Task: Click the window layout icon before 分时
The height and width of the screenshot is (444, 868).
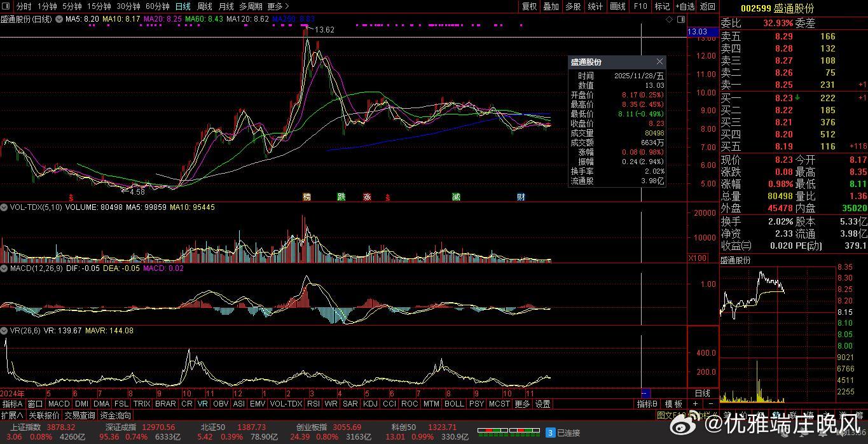Action: (x=7, y=6)
